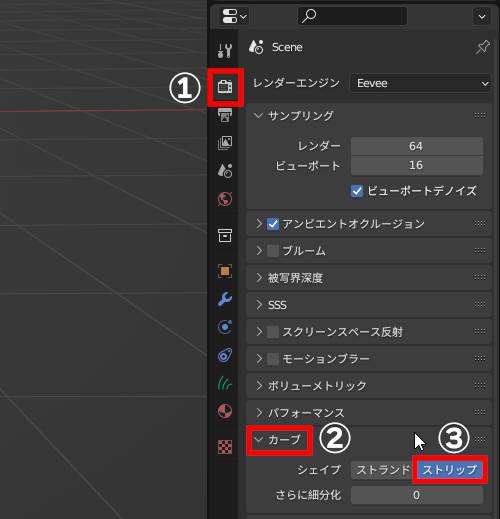Screen dimensions: 500x519
Task: Enable the ブルーム checkbox
Action: pyautogui.click(x=273, y=251)
